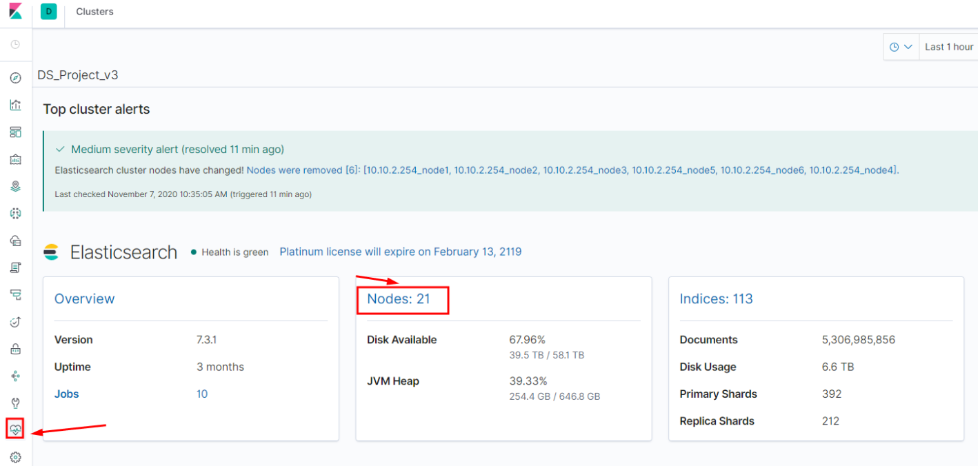
Task: Open Infrastructure from the sidebar
Action: pyautogui.click(x=15, y=241)
